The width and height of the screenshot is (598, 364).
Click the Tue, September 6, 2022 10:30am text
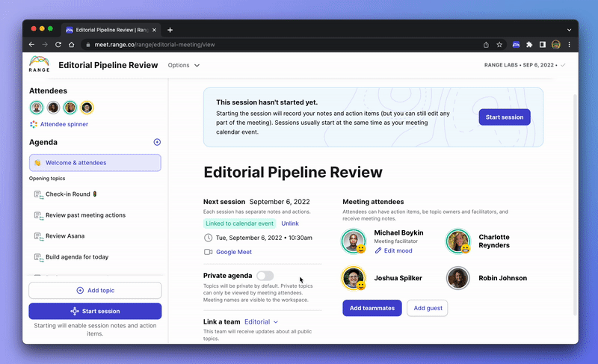click(x=264, y=238)
